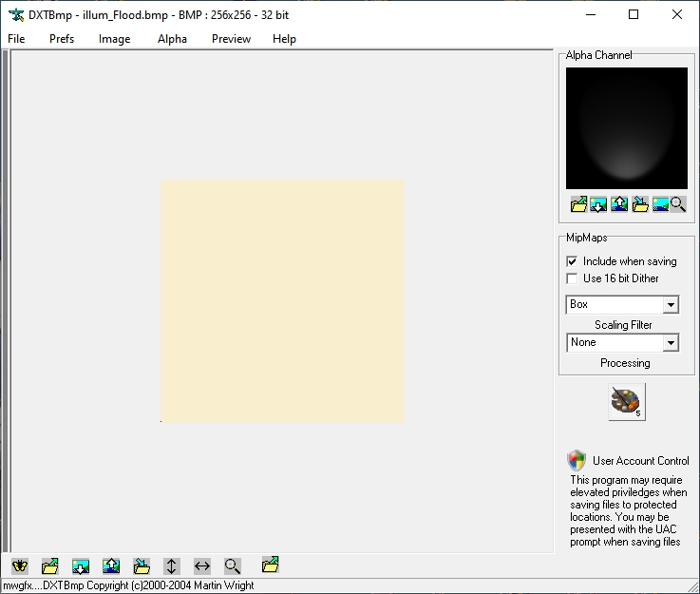Maximize the DXTBmp window
The image size is (700, 594).
tap(633, 15)
